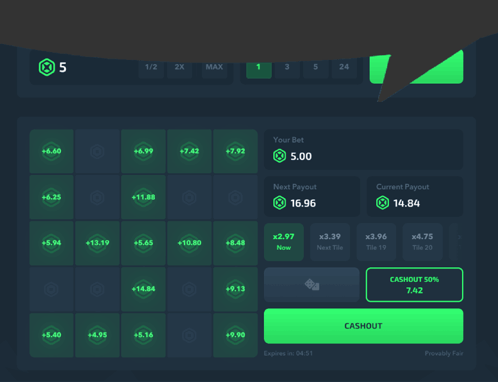The height and width of the screenshot is (382, 498).
Task: Click the Expires in 04:51 timer
Action: pyautogui.click(x=288, y=353)
